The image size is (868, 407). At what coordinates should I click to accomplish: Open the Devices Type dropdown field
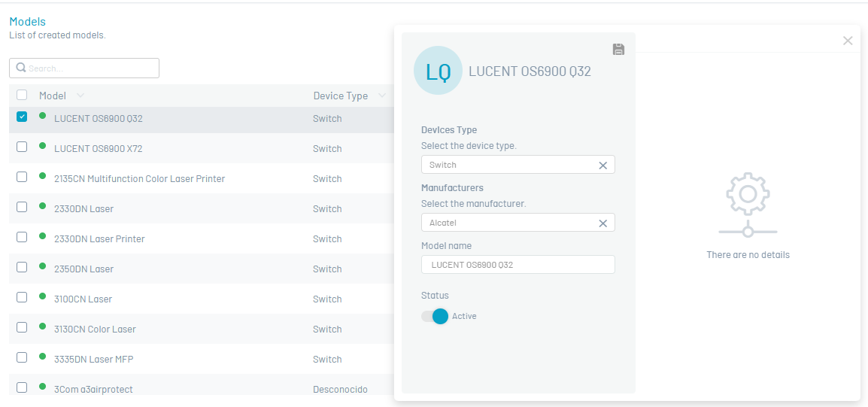coord(517,165)
